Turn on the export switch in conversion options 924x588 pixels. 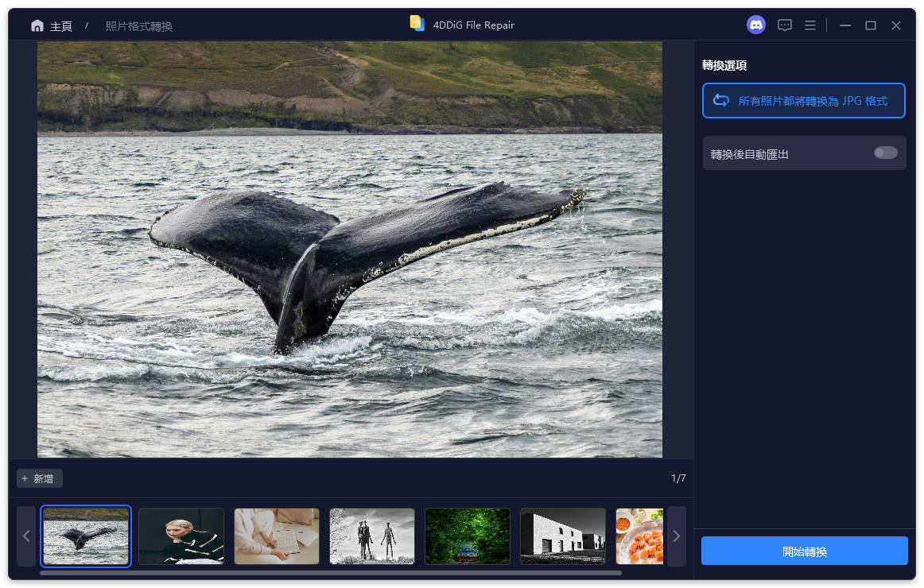[885, 153]
